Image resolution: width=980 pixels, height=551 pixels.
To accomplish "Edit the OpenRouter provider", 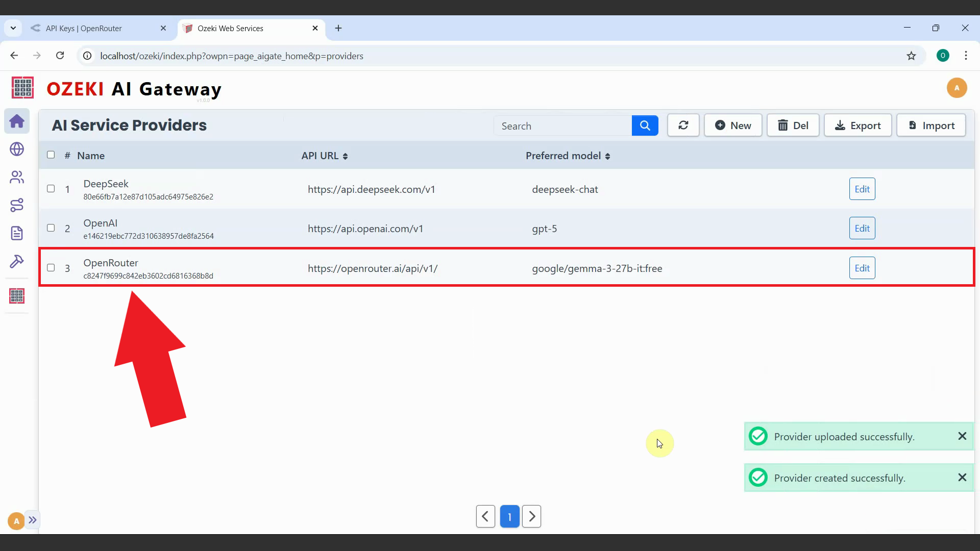I will coord(862,268).
